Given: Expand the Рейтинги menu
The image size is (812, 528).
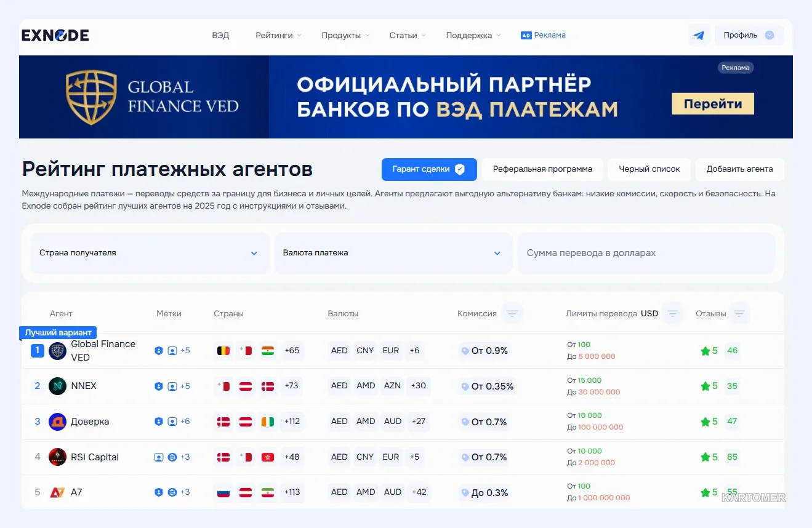Looking at the screenshot, I should [279, 35].
